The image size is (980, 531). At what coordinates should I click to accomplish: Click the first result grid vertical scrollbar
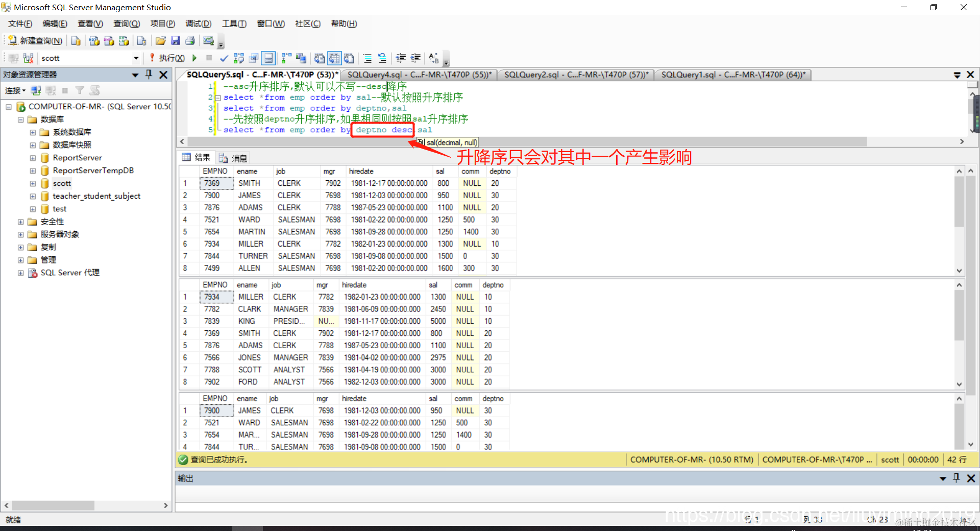coord(959,202)
